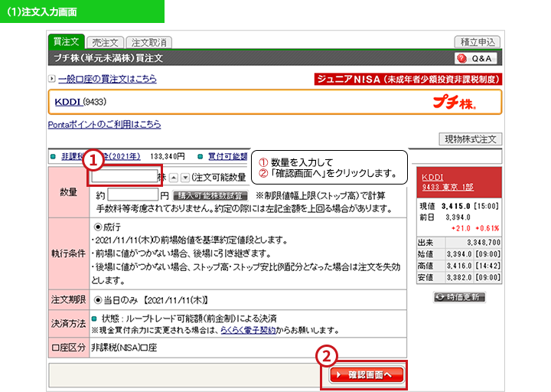Click the 数量 share count input field
The height and width of the screenshot is (392, 551).
click(x=125, y=177)
